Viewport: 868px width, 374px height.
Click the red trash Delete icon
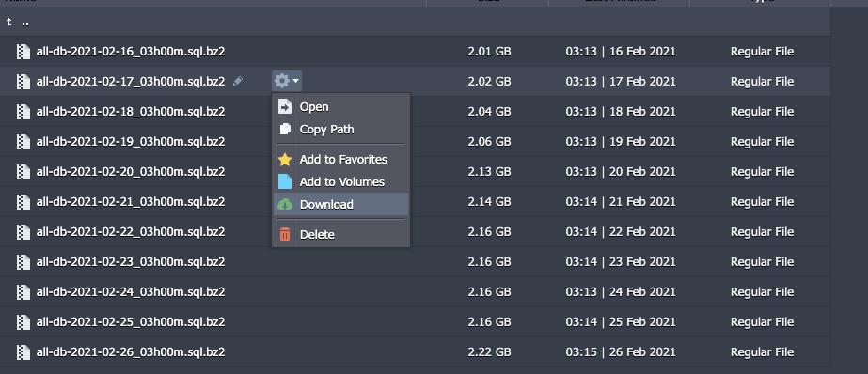click(x=285, y=234)
